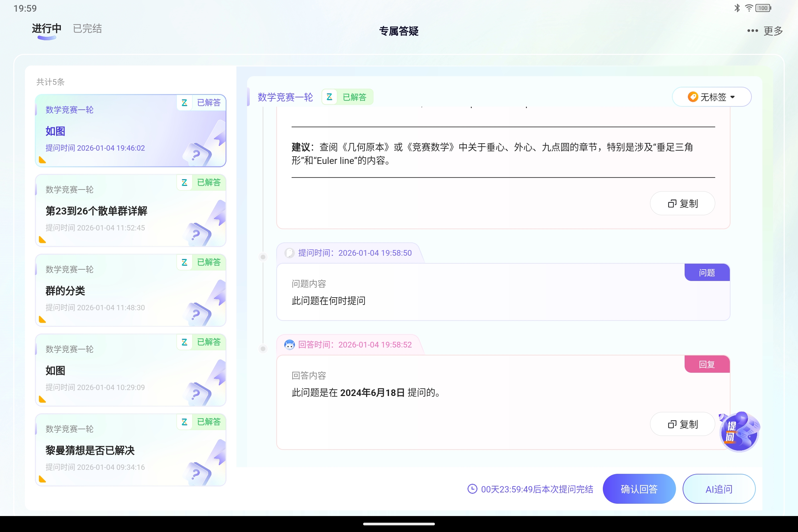Click the Z platform icon on the 如图 card

point(185,103)
